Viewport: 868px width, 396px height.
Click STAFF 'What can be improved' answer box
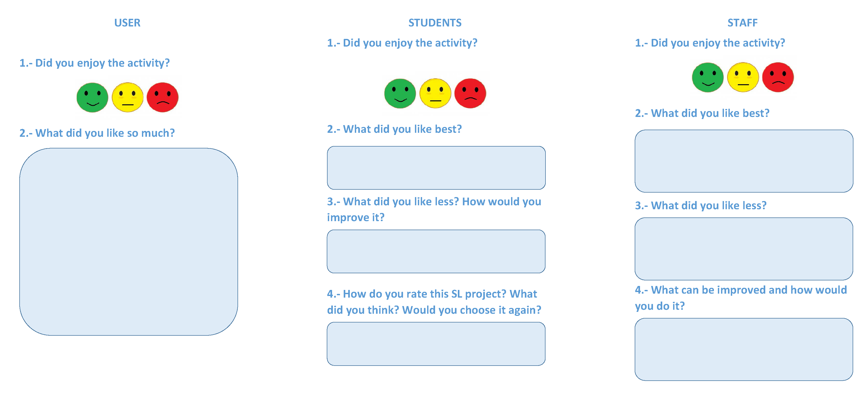click(x=744, y=349)
